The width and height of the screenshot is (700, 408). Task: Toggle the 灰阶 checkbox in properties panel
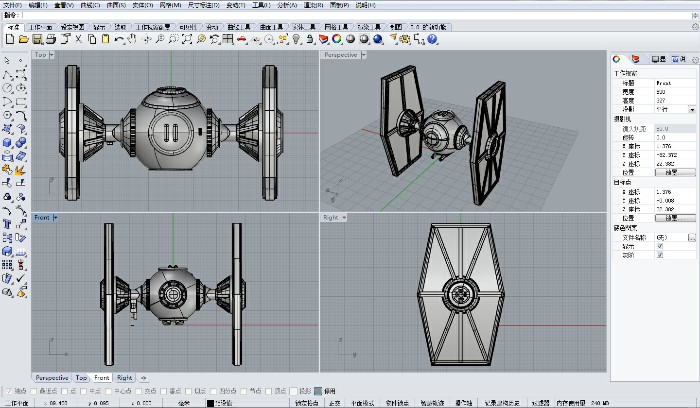[660, 255]
